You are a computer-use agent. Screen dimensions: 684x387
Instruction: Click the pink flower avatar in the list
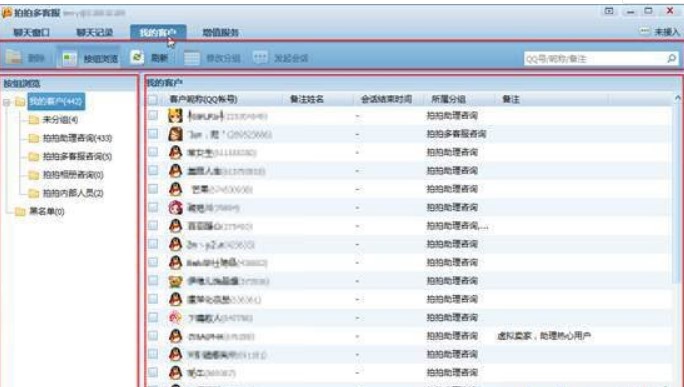(x=175, y=317)
